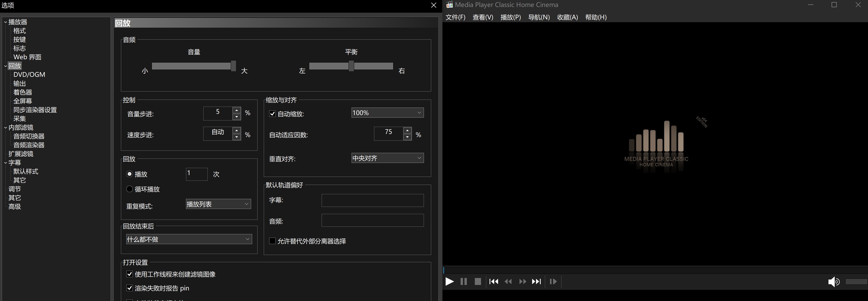The image size is (868, 301).
Task: Select Web 界面 in the options tree
Action: [27, 57]
